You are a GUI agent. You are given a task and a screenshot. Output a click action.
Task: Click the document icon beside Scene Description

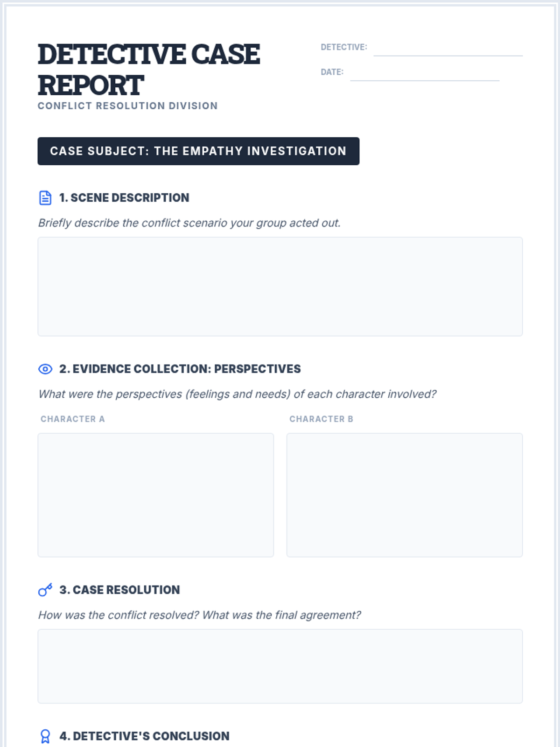pyautogui.click(x=45, y=198)
